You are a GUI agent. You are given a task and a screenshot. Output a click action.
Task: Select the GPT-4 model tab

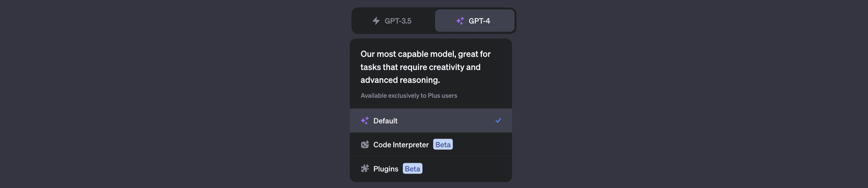[474, 21]
